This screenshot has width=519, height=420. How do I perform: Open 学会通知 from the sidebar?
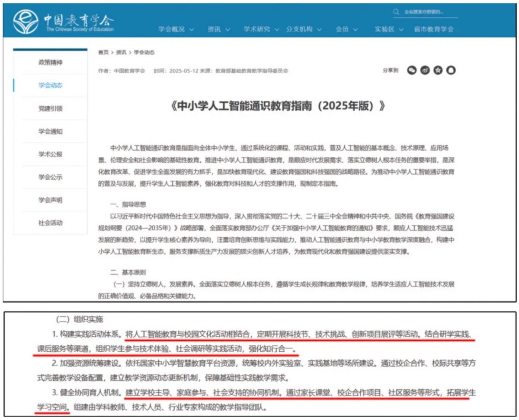[x=50, y=131]
